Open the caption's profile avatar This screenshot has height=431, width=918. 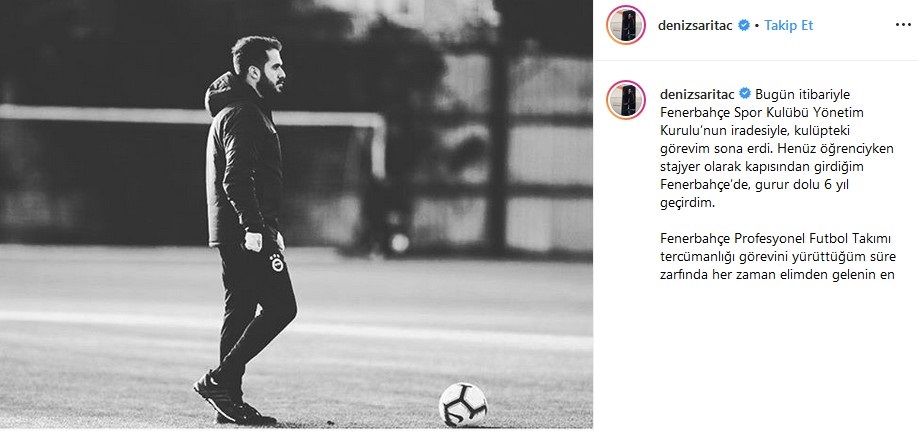[626, 100]
